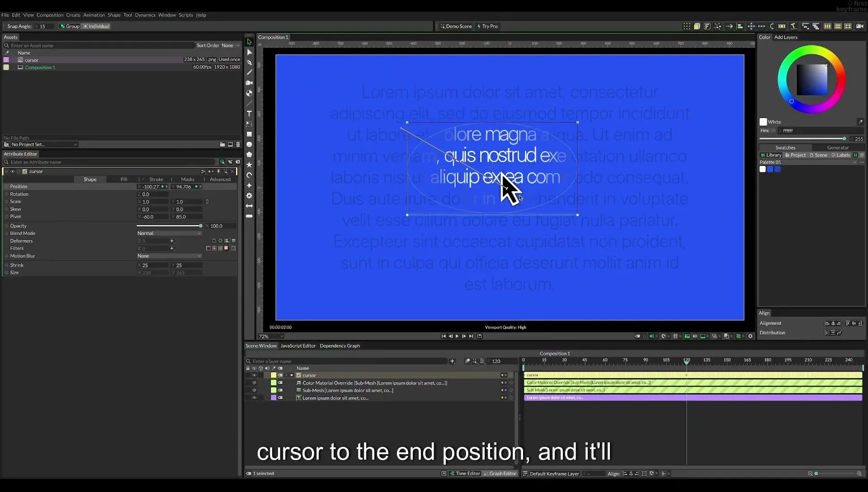Open viewport settings gear icon
This screenshot has width=868, height=492.
click(x=750, y=336)
